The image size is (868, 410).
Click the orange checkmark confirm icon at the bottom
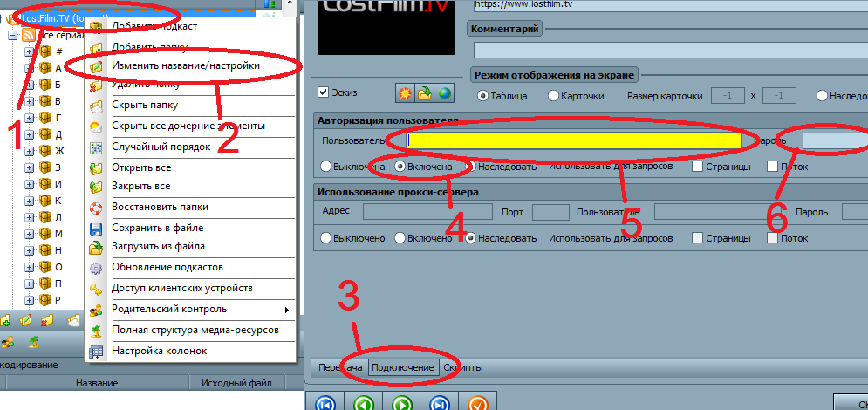[476, 402]
